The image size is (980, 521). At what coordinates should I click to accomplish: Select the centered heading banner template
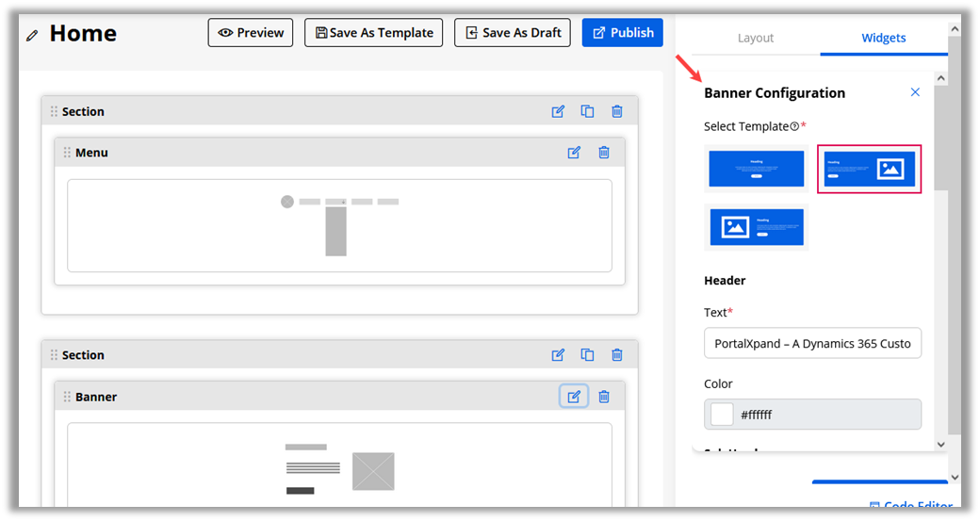pos(757,169)
